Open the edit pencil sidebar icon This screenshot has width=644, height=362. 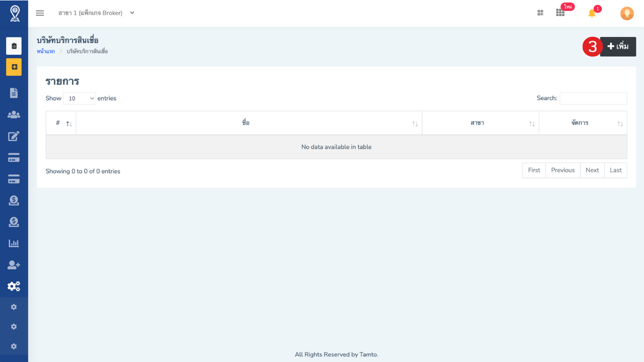[x=14, y=136]
